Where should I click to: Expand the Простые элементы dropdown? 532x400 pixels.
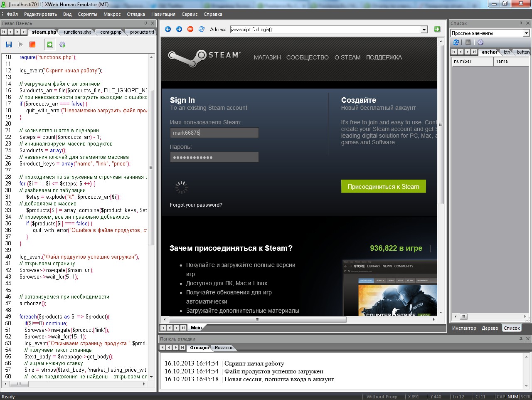coord(526,33)
